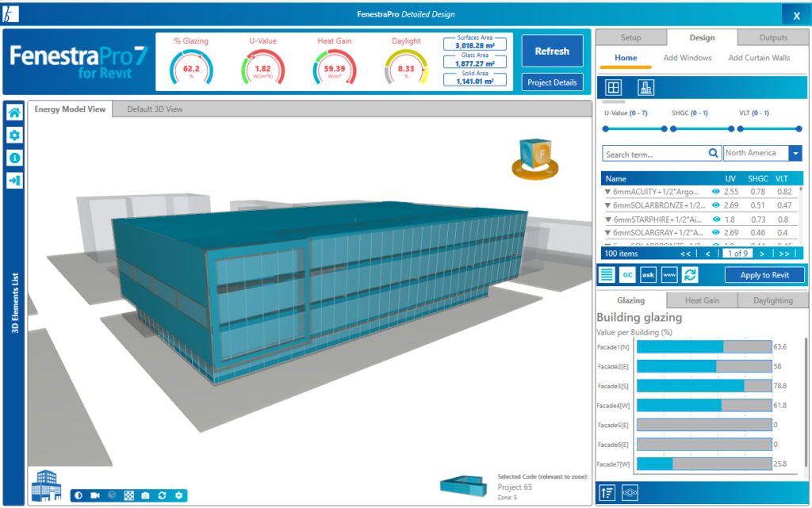Select the building icon in Design panel

tap(645, 87)
